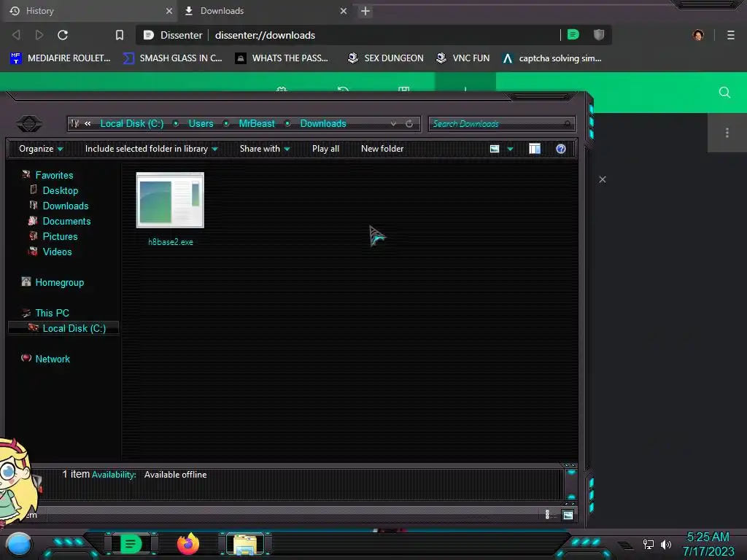
Task: Open WHATS THE PASS... bookmark
Action: [x=282, y=58]
